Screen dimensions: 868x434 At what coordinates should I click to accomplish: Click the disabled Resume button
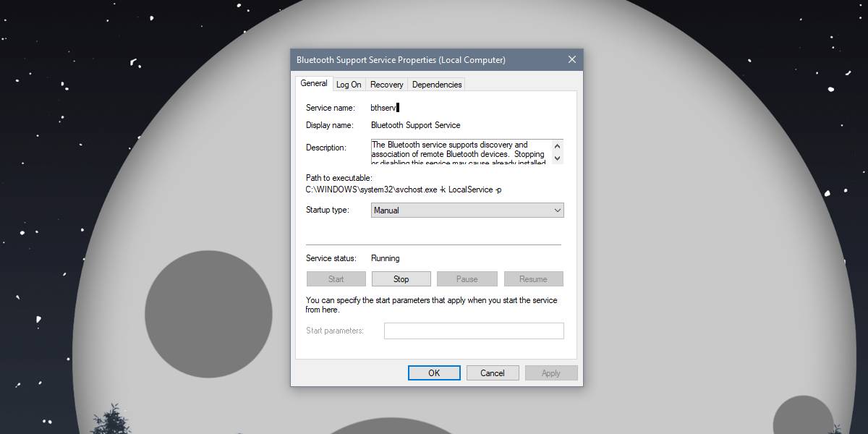click(x=533, y=278)
